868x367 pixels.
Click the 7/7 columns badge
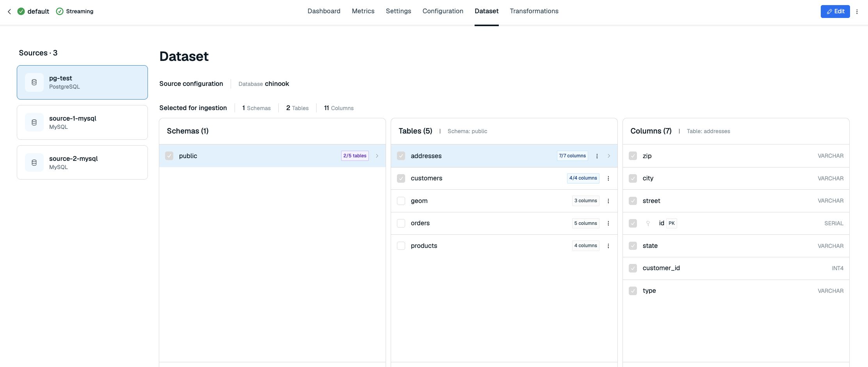tap(572, 156)
